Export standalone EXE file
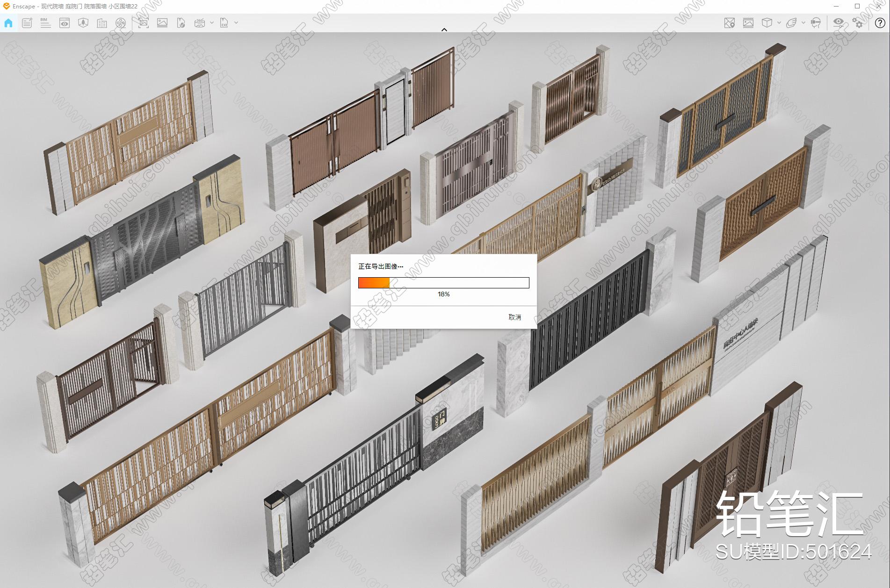Image resolution: width=890 pixels, height=588 pixels. 224,22
